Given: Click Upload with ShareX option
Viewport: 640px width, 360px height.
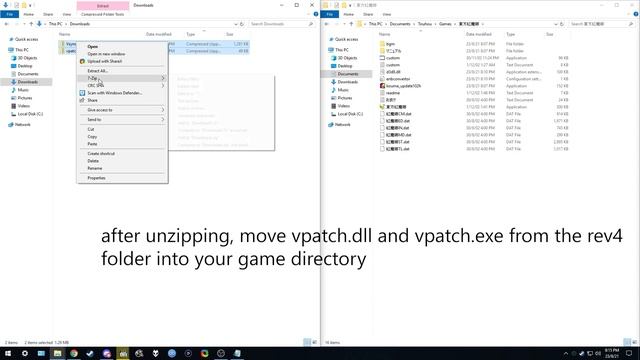Looking at the screenshot, I should 104,61.
